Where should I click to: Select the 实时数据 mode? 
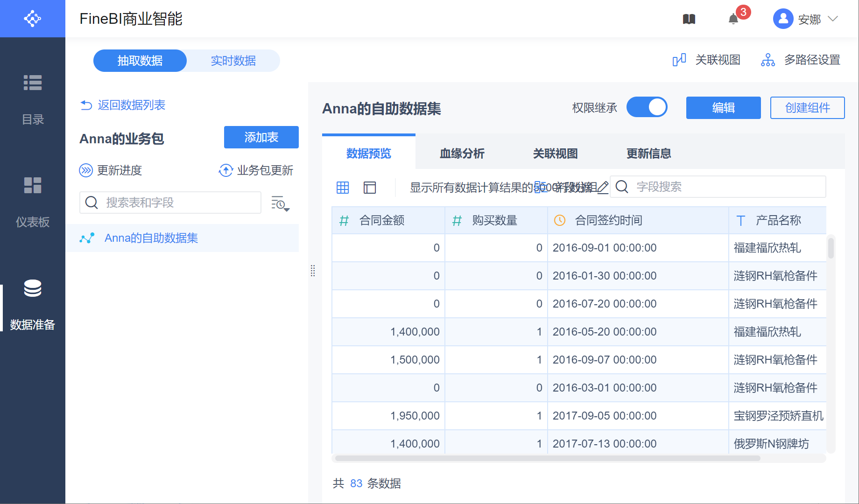click(x=233, y=61)
